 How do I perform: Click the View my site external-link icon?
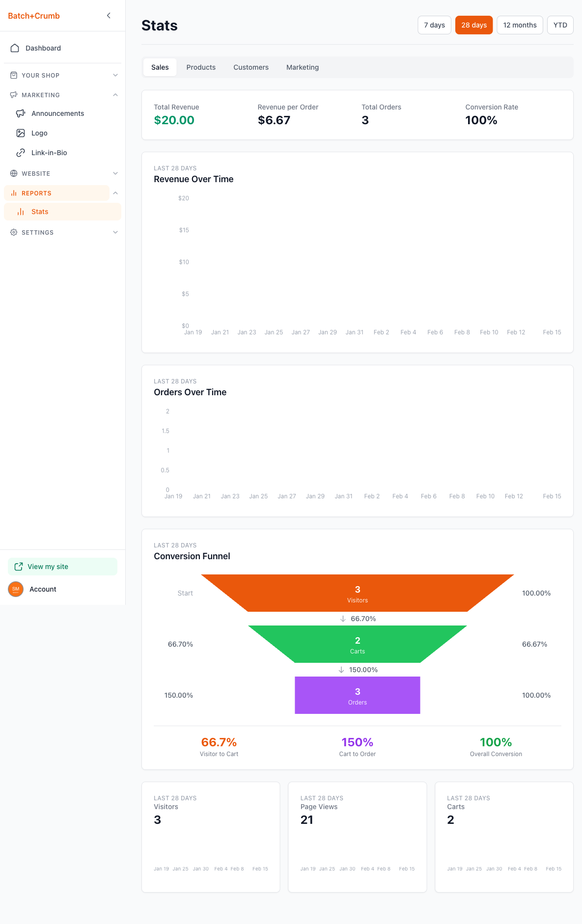[19, 567]
